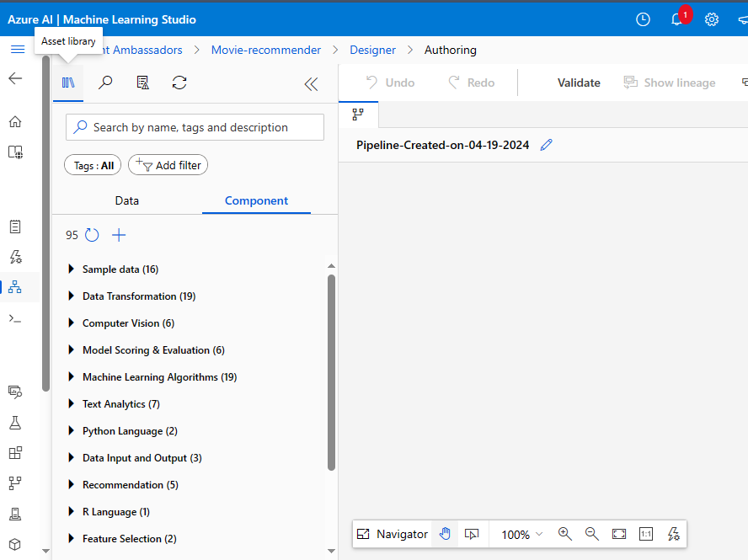This screenshot has height=560, width=748.
Task: Click the refresh sync arrows icon
Action: pos(179,83)
